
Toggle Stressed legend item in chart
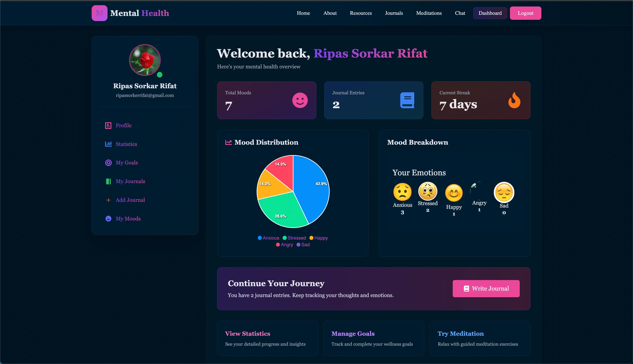tap(294, 238)
